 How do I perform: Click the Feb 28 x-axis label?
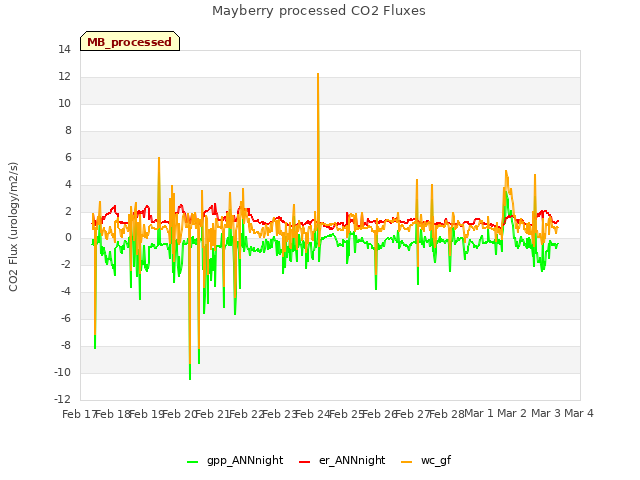447,414
